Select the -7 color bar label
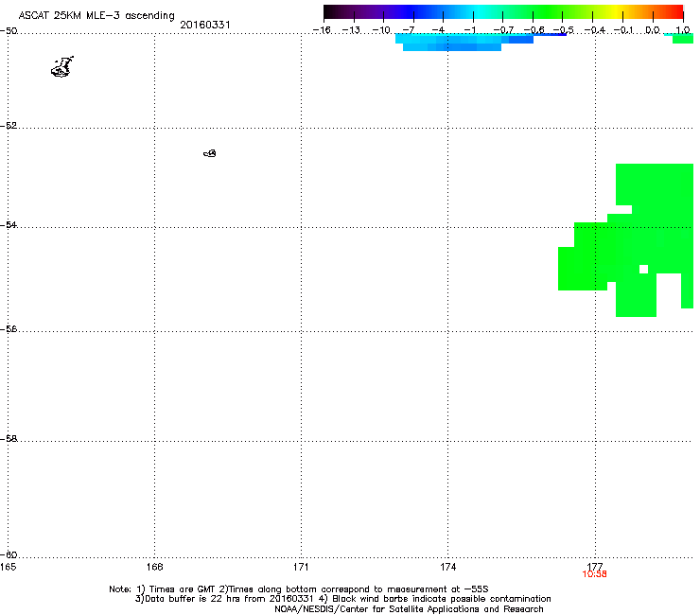Viewport: 700px width, 615px height. tap(409, 30)
